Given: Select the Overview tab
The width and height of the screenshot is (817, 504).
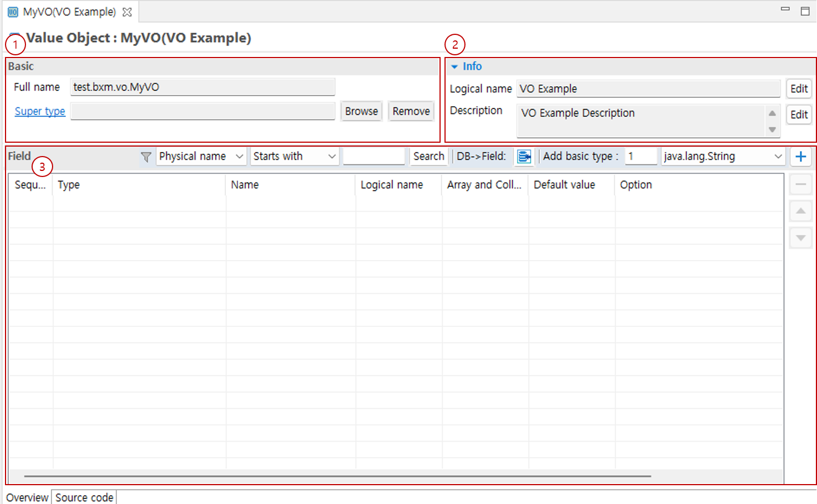Looking at the screenshot, I should coord(27,497).
